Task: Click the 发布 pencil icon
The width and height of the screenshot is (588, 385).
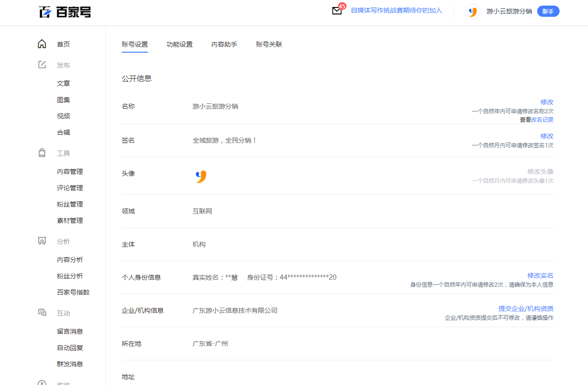Action: coord(42,65)
